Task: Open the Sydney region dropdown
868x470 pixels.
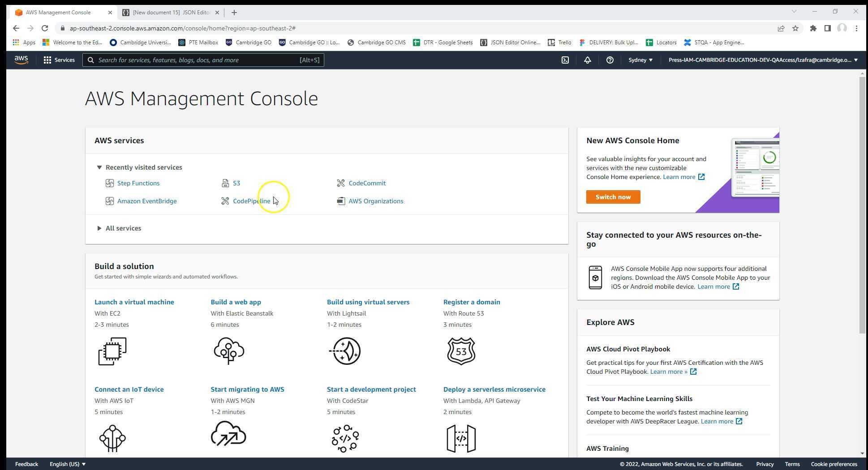Action: click(x=640, y=60)
